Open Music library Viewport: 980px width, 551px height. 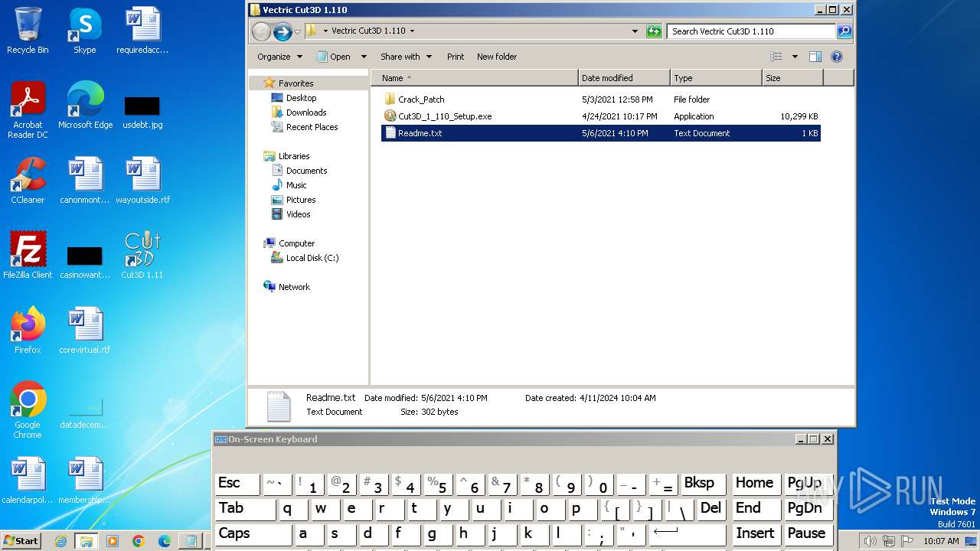tap(296, 185)
